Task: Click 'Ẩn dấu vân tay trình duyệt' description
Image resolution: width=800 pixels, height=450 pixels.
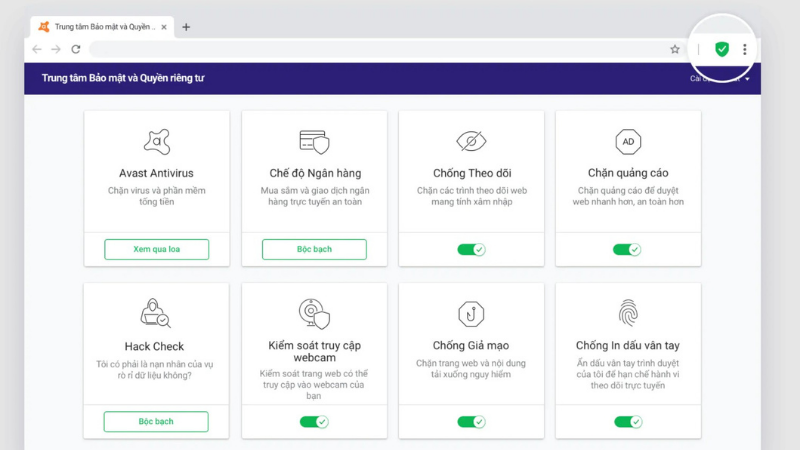Action: 628,374
